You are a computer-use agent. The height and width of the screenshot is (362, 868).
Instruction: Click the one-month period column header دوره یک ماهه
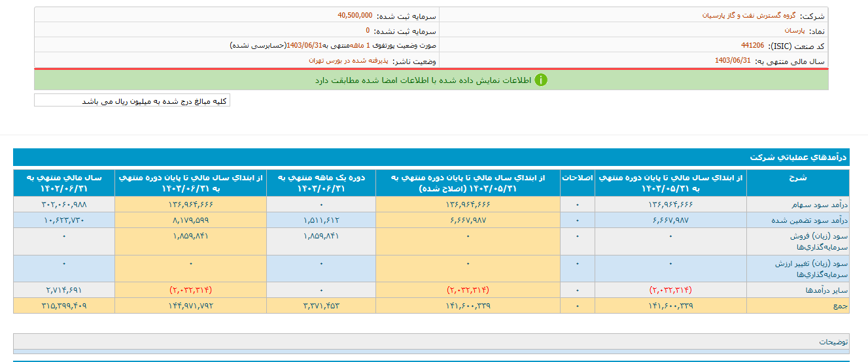point(321,182)
